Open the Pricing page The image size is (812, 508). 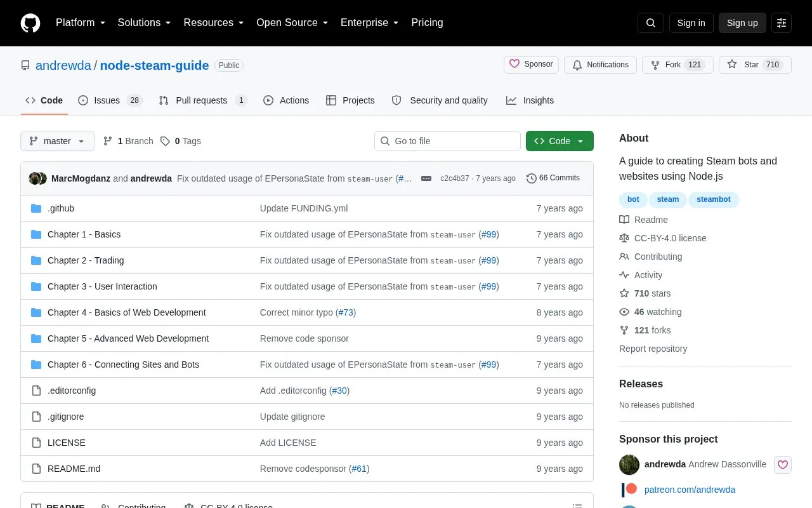(x=427, y=23)
